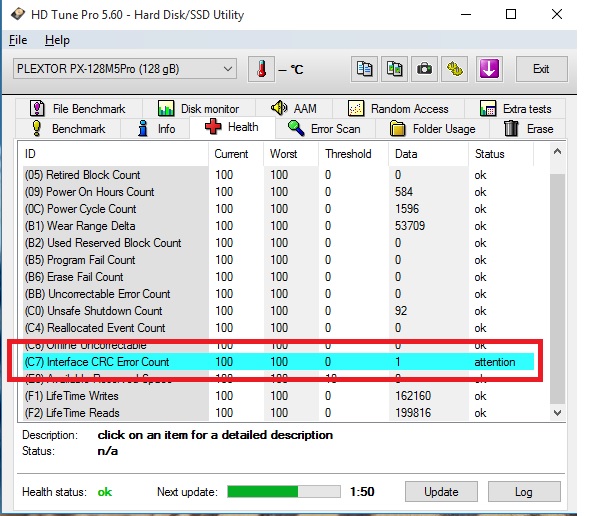Open the File menu

(x=18, y=40)
